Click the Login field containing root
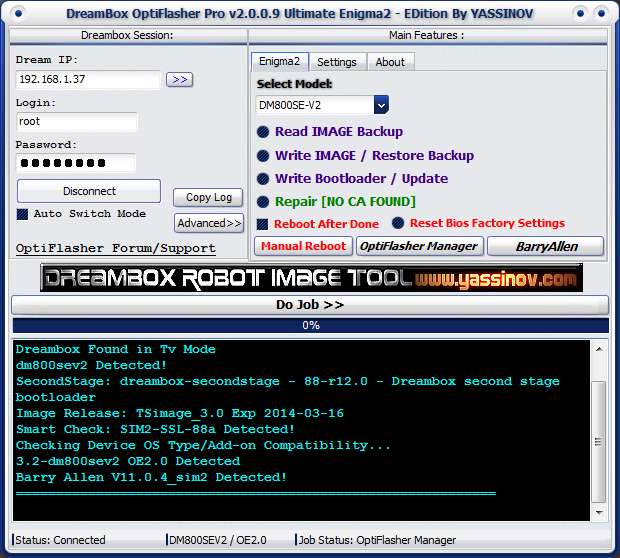 tap(77, 121)
